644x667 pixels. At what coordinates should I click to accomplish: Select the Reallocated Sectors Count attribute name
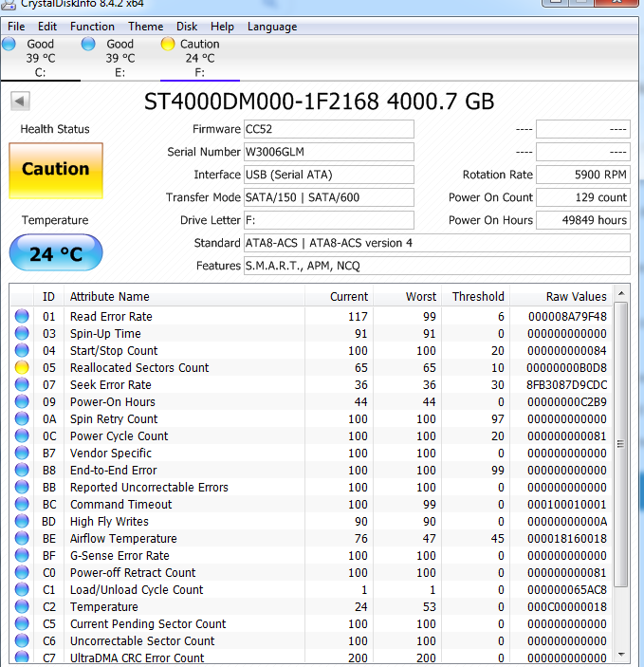[x=139, y=367]
